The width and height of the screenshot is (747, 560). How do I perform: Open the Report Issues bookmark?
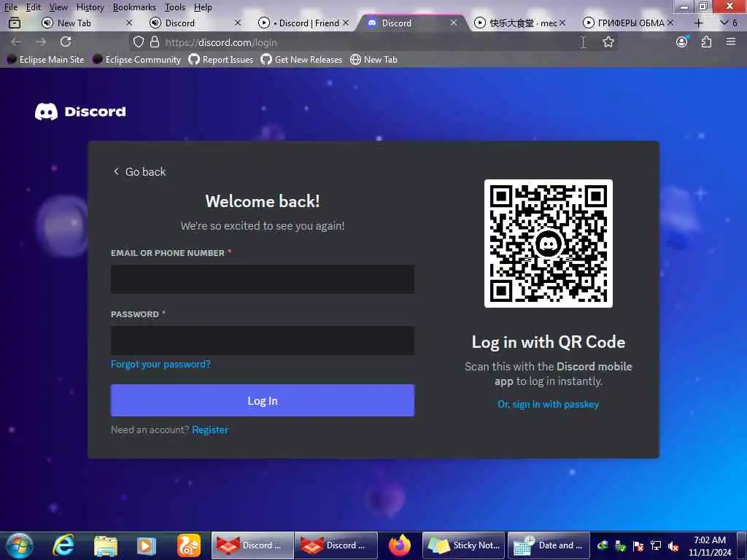coord(220,60)
